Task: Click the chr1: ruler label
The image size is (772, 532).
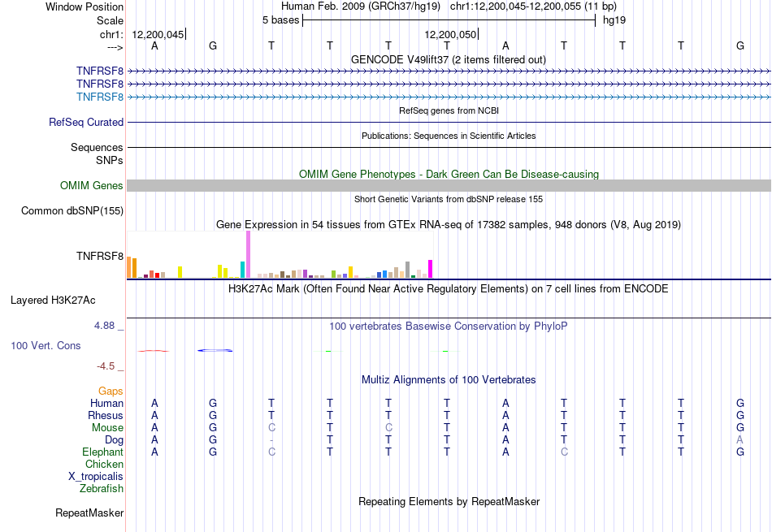Action: [111, 34]
